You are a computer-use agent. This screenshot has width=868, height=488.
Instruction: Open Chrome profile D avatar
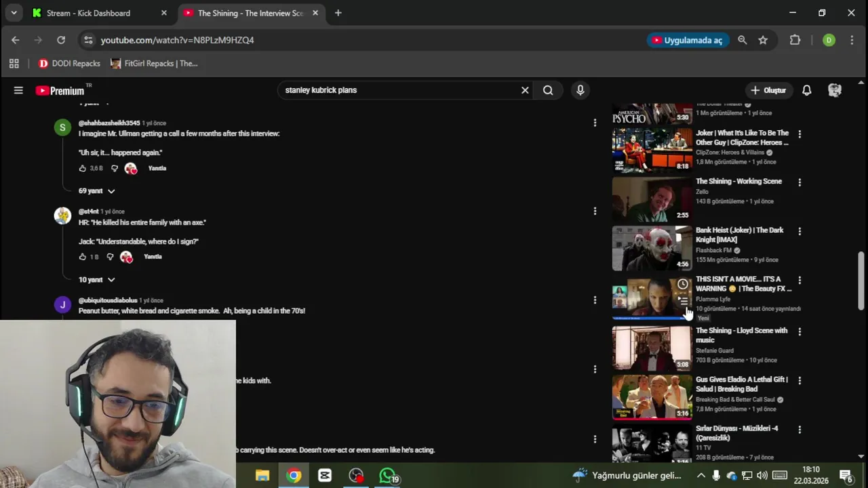829,40
